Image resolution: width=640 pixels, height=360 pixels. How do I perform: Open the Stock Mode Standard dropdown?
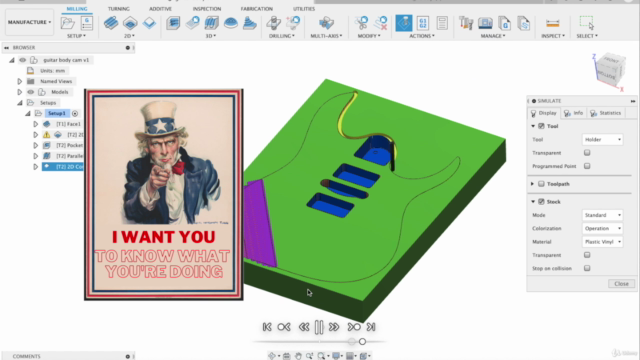[602, 215]
